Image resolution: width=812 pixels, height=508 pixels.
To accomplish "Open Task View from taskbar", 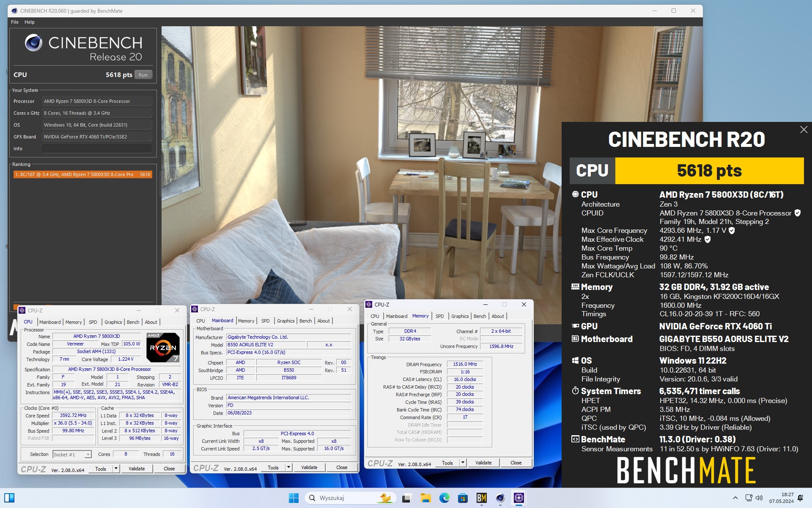I will [406, 498].
